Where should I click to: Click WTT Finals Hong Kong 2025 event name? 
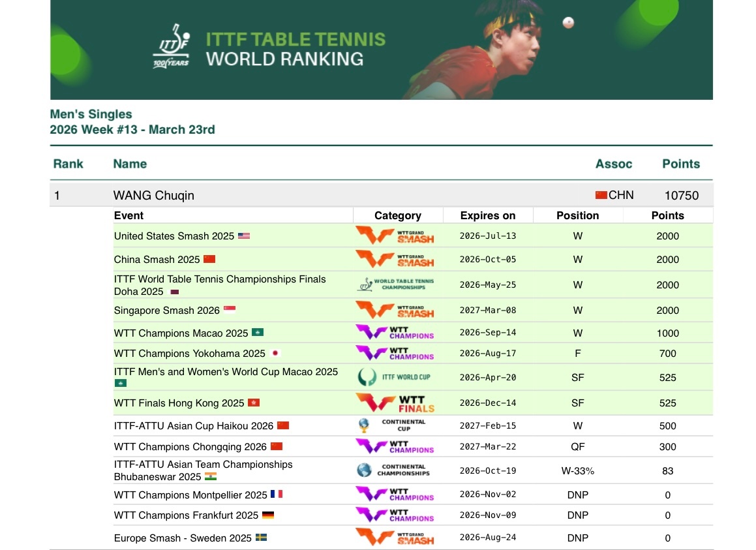(x=179, y=403)
